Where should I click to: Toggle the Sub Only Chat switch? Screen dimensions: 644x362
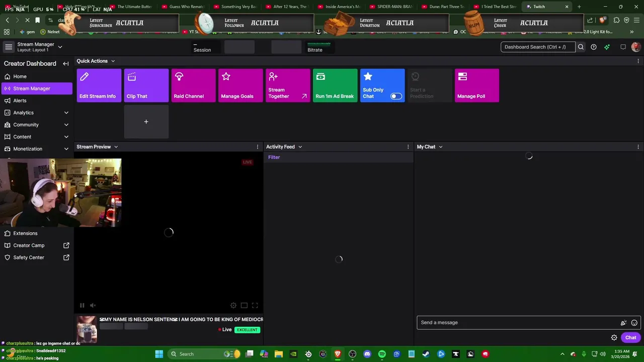click(x=396, y=96)
